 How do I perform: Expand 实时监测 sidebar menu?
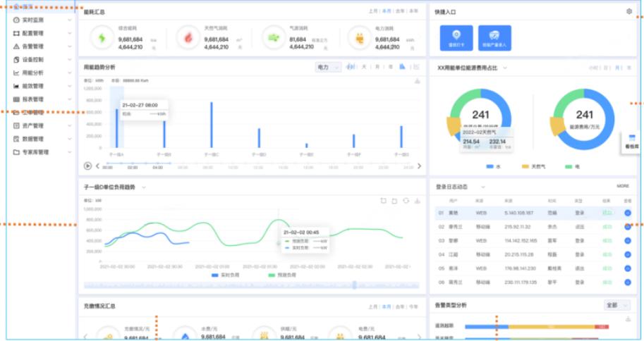tap(37, 20)
